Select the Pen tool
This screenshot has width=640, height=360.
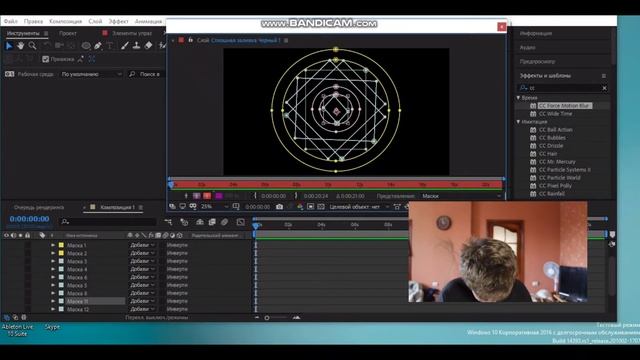click(98, 46)
